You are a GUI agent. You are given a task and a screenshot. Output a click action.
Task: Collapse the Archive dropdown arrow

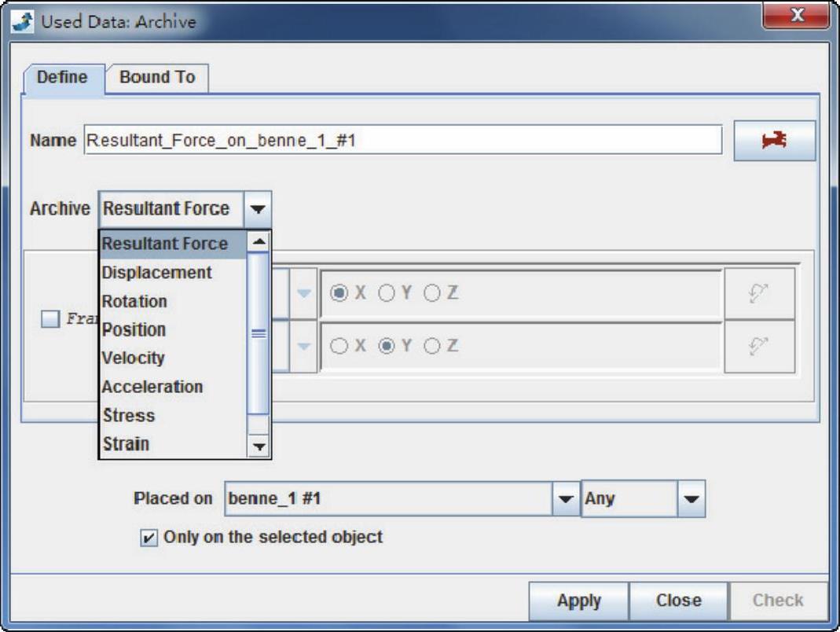point(258,209)
